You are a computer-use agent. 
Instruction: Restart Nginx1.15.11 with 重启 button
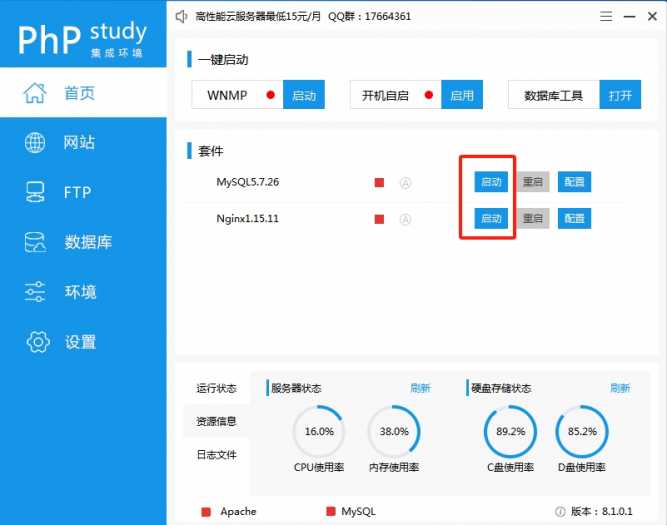point(533,219)
